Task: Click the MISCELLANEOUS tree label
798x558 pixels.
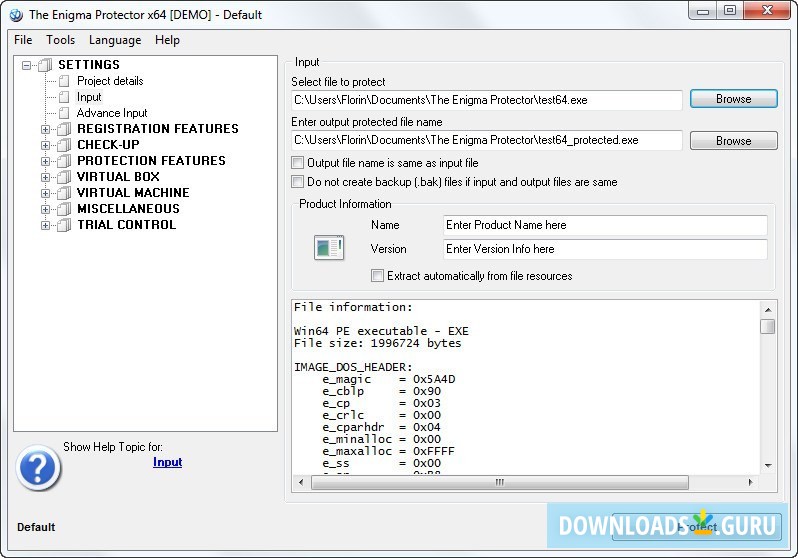Action: coord(129,209)
